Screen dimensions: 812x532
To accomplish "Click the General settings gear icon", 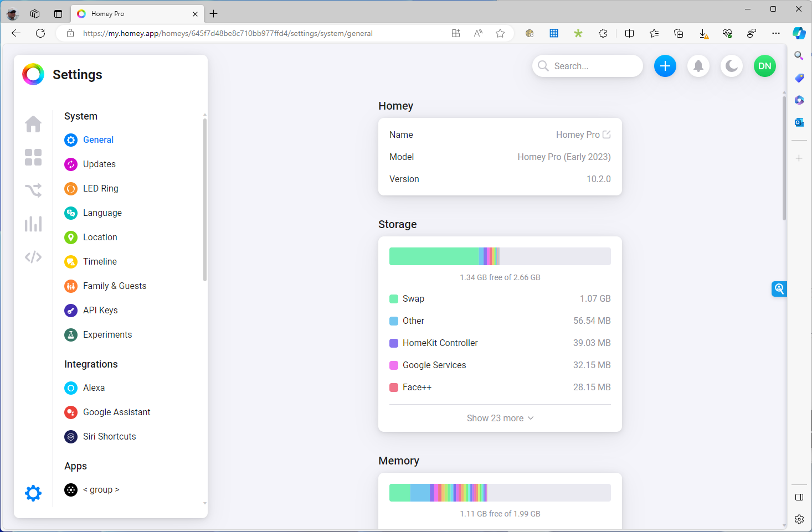I will (x=71, y=140).
